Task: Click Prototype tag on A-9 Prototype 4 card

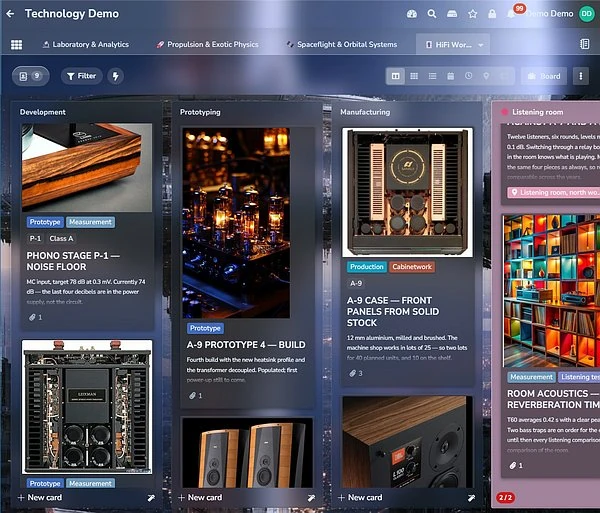Action: coord(205,328)
